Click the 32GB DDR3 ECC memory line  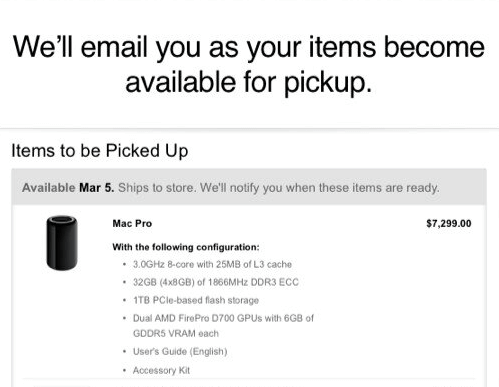click(216, 282)
